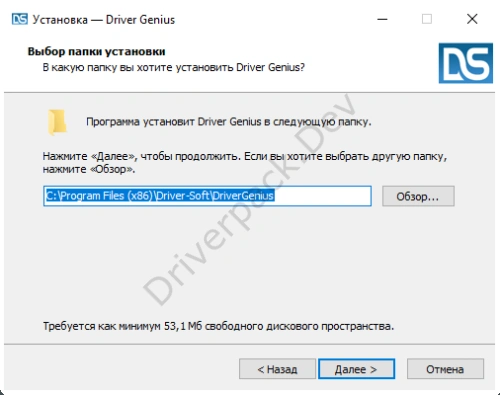The image size is (500, 395).
Task: Click window title 'Установка — Driver Genius'
Action: tap(104, 20)
